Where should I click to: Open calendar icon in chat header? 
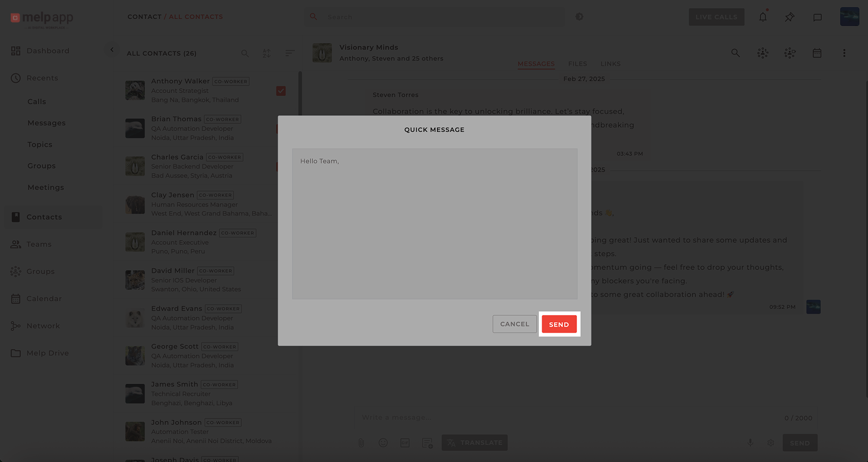click(817, 53)
